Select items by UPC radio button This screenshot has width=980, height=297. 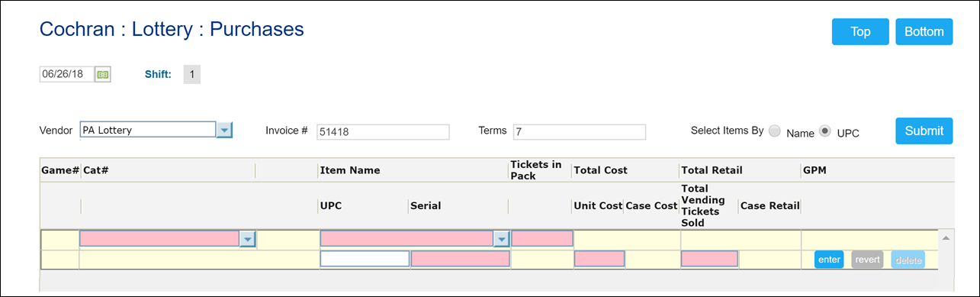click(824, 131)
